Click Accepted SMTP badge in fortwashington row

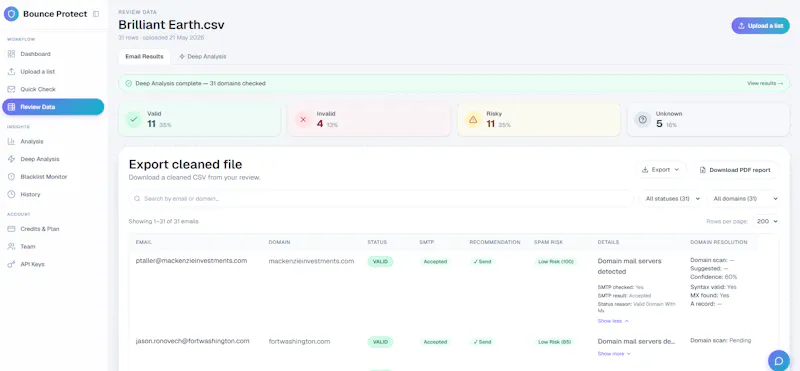(x=435, y=342)
